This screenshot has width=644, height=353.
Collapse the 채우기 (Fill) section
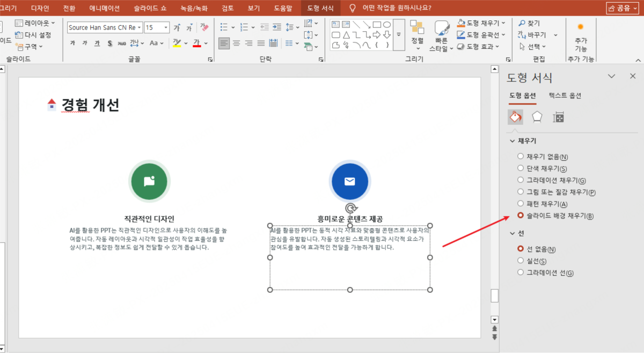(x=512, y=141)
